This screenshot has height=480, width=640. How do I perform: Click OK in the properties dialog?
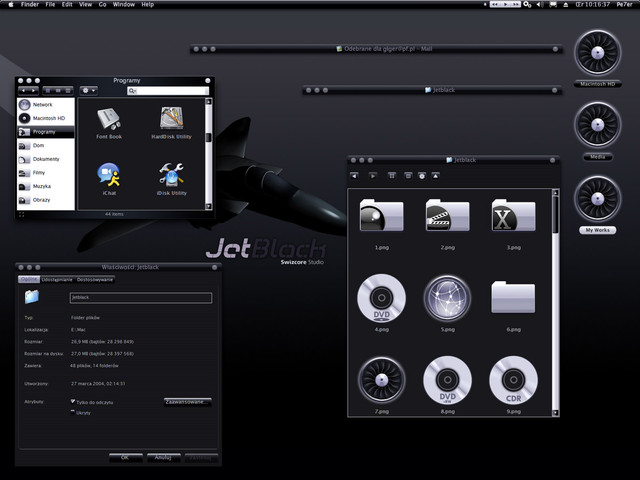point(126,458)
